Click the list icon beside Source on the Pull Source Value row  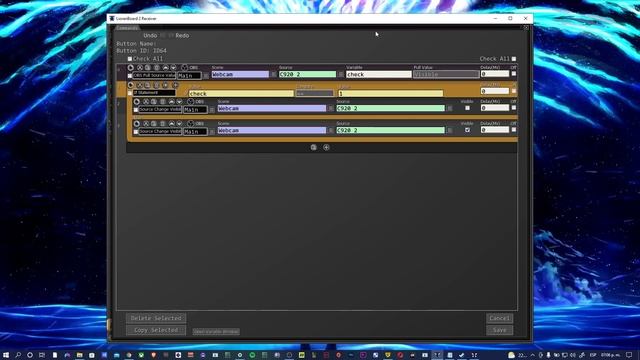341,74
